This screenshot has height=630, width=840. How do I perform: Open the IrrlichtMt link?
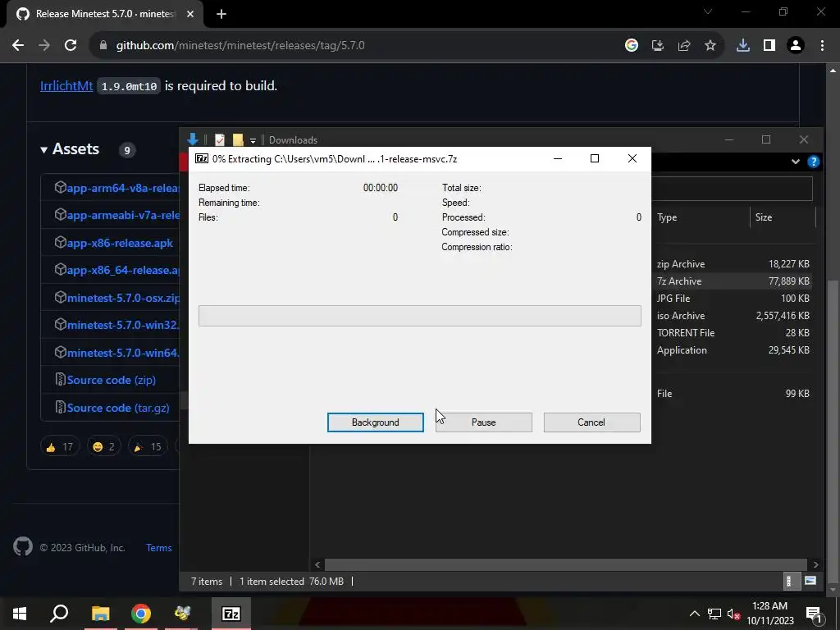coord(66,85)
